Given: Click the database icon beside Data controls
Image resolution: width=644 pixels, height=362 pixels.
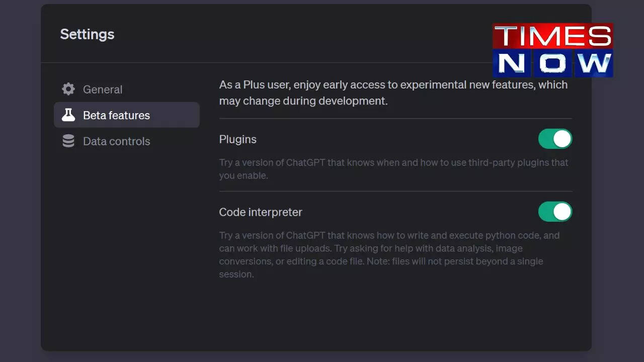Looking at the screenshot, I should tap(68, 141).
